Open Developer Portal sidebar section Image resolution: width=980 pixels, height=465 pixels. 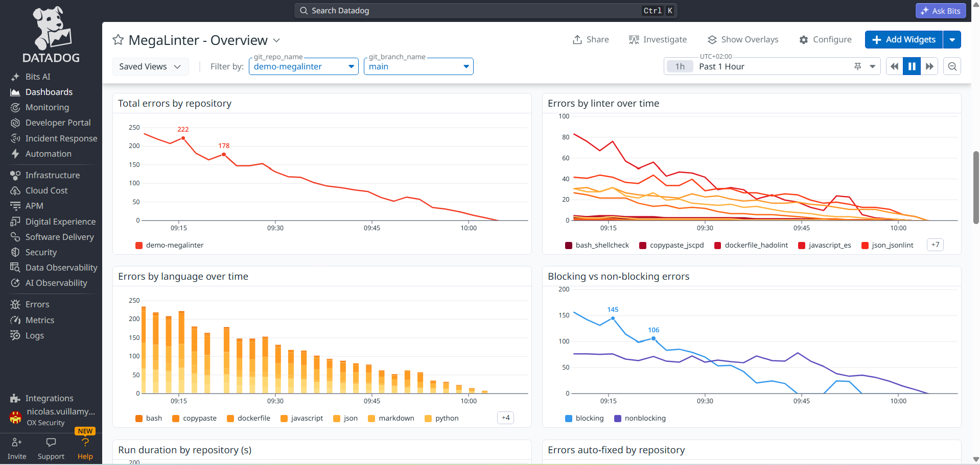pyautogui.click(x=58, y=123)
